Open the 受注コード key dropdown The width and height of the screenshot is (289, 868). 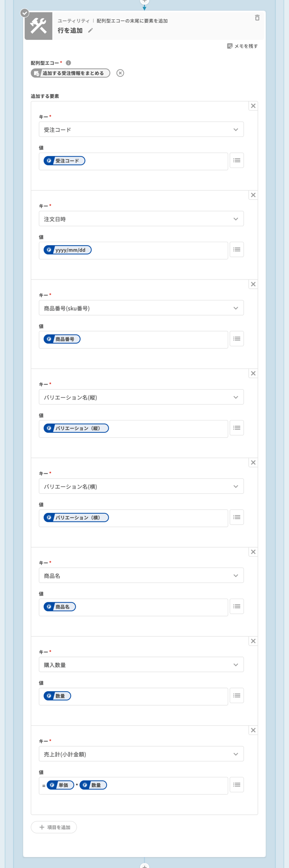point(141,130)
